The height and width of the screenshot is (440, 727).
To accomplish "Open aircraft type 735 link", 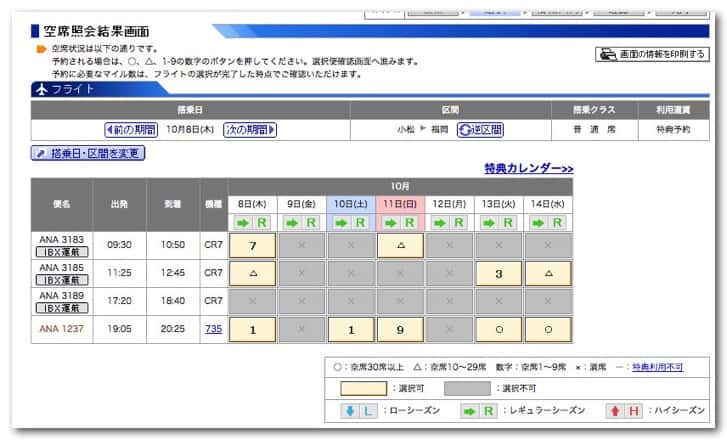I will pyautogui.click(x=213, y=329).
